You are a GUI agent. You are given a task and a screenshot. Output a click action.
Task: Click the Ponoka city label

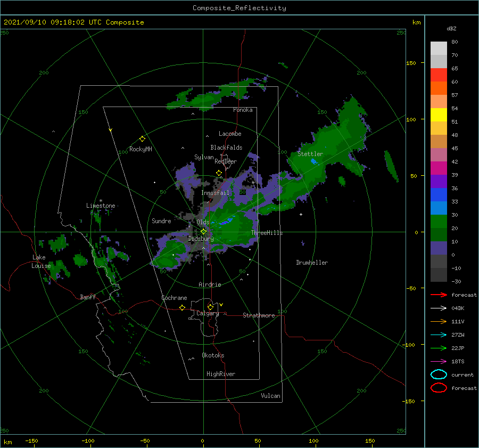[x=243, y=110]
